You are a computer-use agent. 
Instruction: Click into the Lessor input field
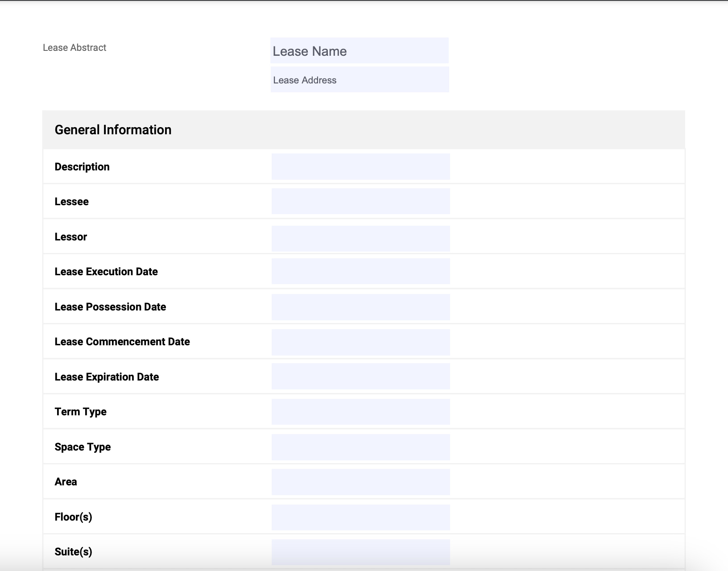click(360, 239)
